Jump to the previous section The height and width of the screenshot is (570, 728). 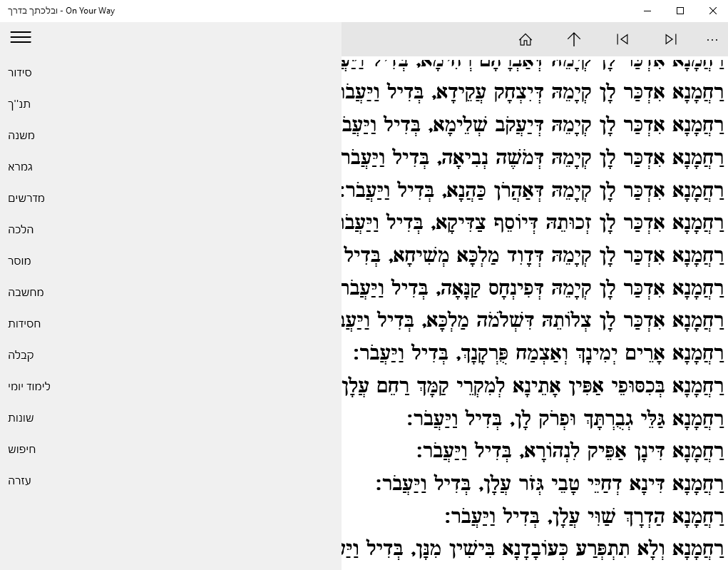click(x=622, y=39)
